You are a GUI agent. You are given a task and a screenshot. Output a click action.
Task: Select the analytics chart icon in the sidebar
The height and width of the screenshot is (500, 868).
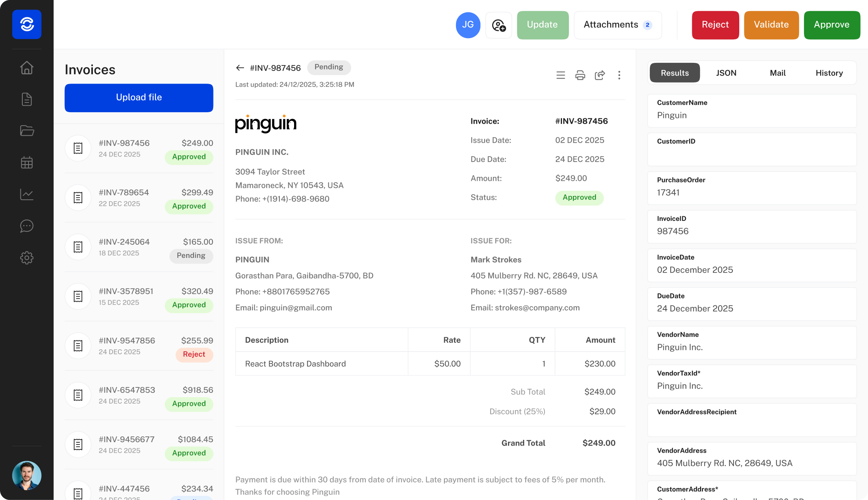pos(27,194)
